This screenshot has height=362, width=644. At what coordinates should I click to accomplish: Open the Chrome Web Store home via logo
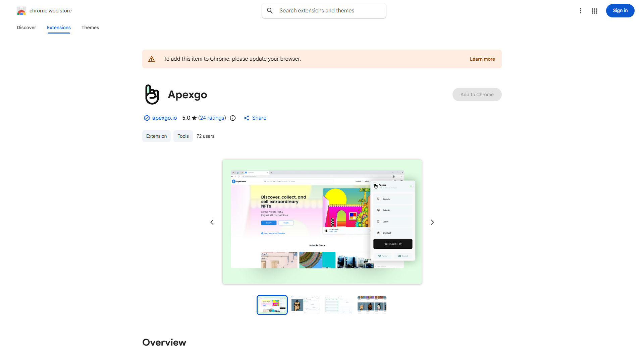[x=21, y=11]
